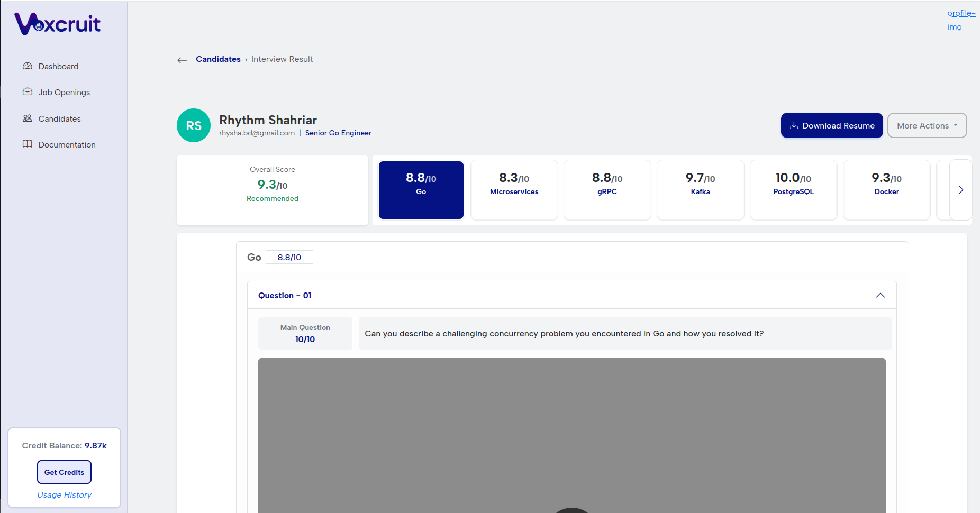Viewport: 980px width, 513px height.
Task: Click the Interview Result breadcrumb text
Action: pos(282,59)
